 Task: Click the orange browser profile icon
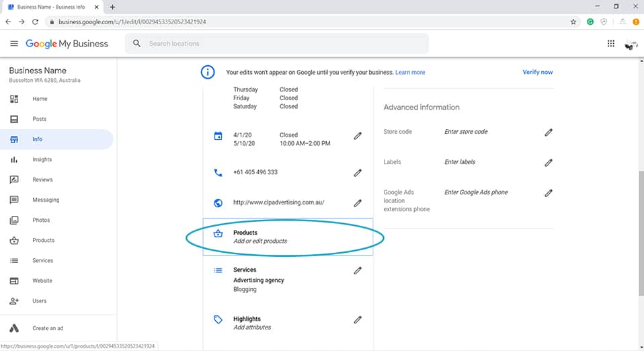tap(635, 22)
